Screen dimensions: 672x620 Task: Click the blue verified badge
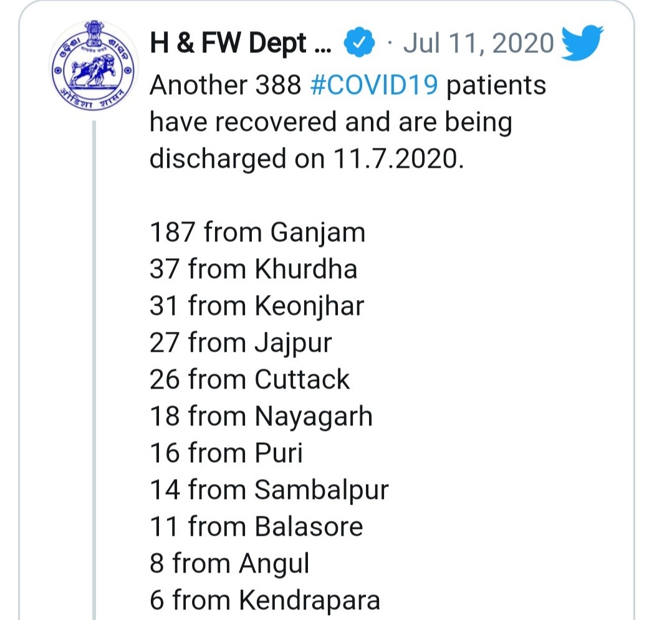click(359, 42)
